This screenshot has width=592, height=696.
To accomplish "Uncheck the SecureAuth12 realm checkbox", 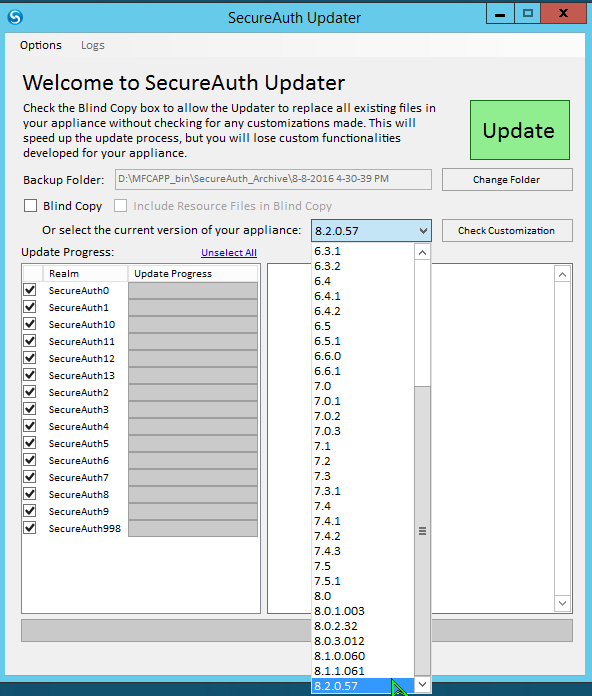I will 30,358.
